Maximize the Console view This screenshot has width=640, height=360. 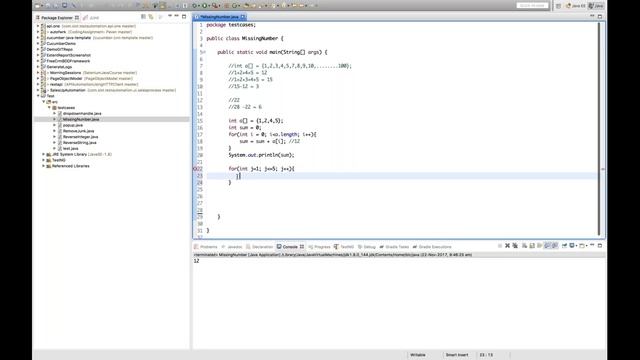[600, 245]
